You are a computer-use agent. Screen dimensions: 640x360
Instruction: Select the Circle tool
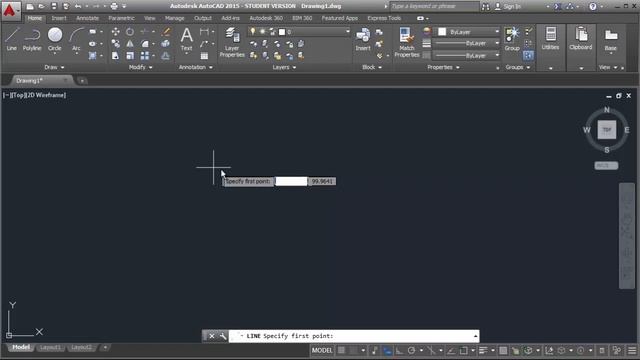[x=55, y=39]
